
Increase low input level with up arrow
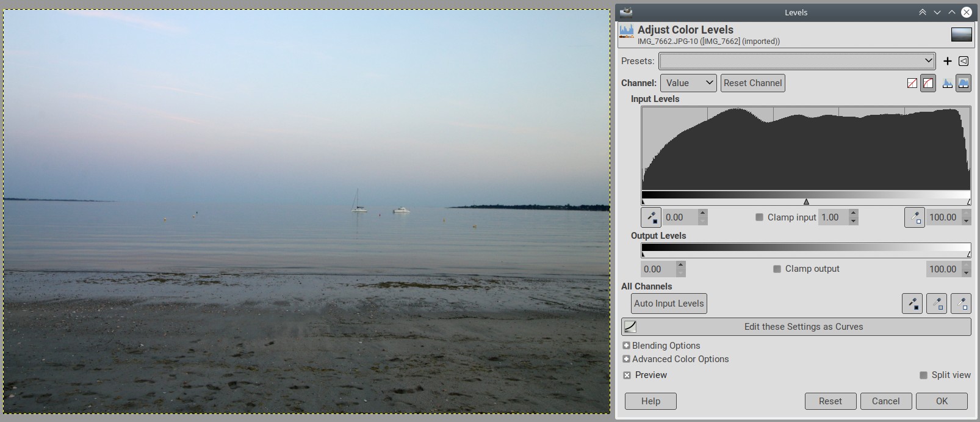pyautogui.click(x=703, y=213)
